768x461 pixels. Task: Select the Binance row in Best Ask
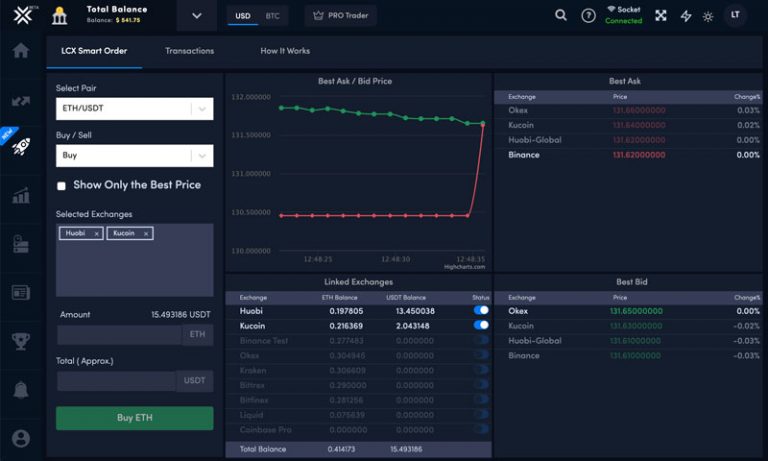point(628,155)
